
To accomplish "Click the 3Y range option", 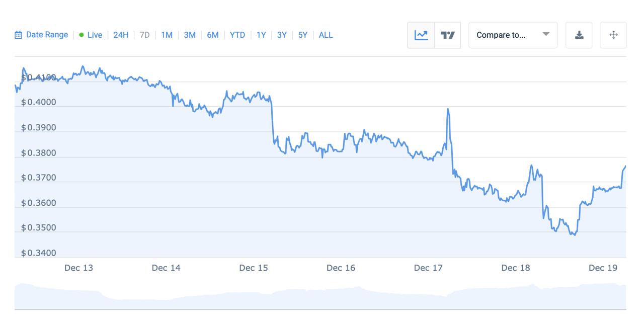I will 281,35.
